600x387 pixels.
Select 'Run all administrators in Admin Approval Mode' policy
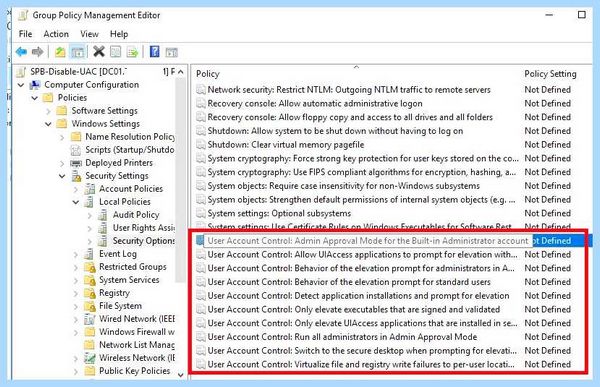coord(342,337)
